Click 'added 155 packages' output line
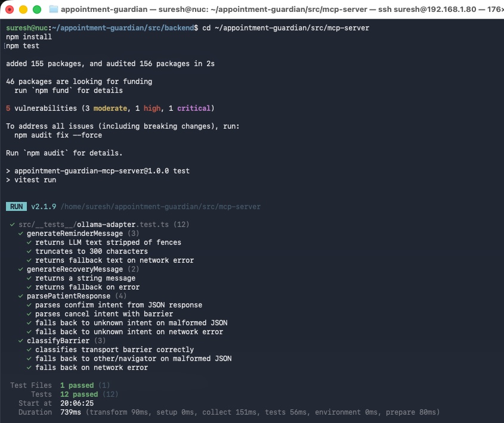Viewport: 504px width, 423px height. click(x=110, y=64)
